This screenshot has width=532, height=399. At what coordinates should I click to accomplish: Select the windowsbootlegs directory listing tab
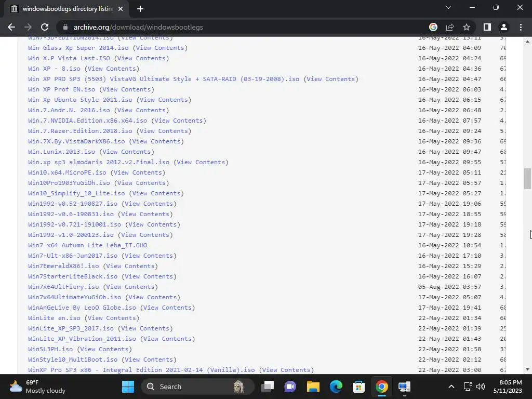66,9
